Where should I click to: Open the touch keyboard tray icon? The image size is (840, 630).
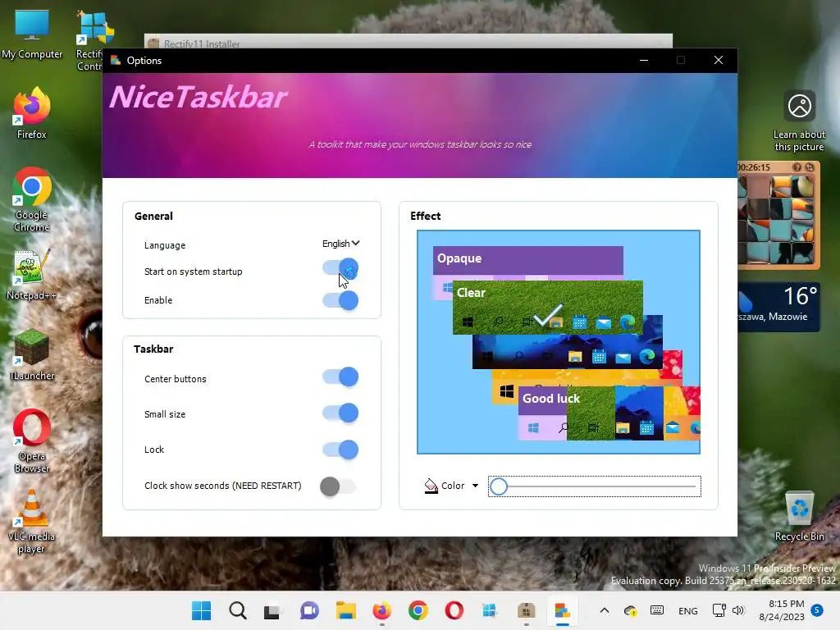tap(657, 610)
